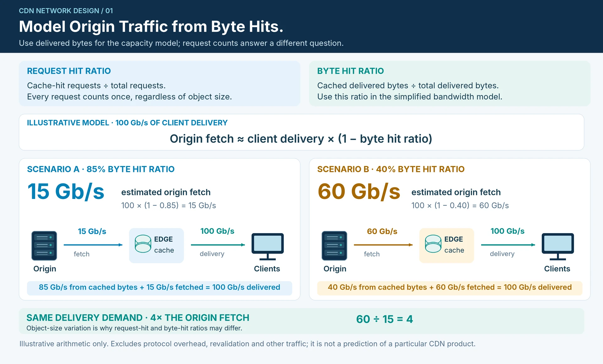Click the large "15 Gb/s" figure

pyautogui.click(x=66, y=191)
